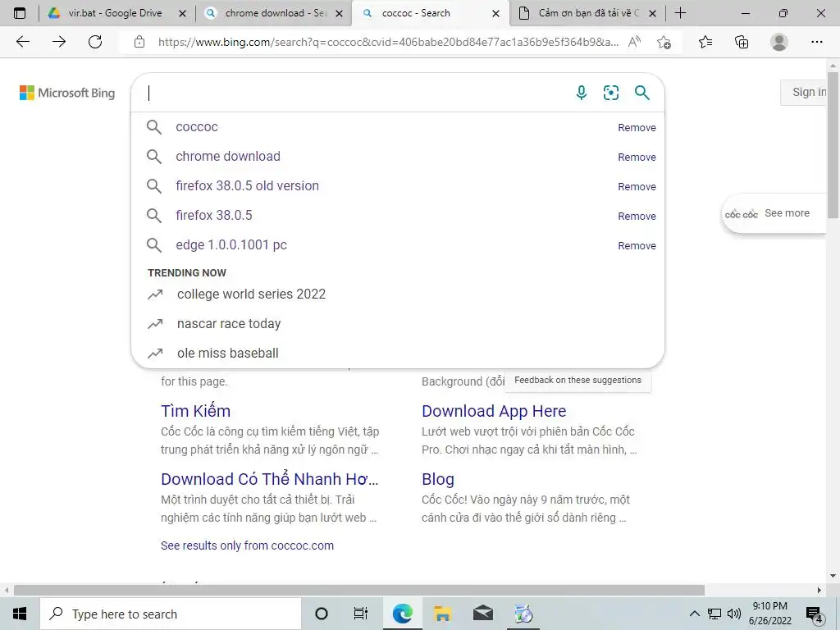
Task: Refresh the current page
Action: [x=95, y=42]
